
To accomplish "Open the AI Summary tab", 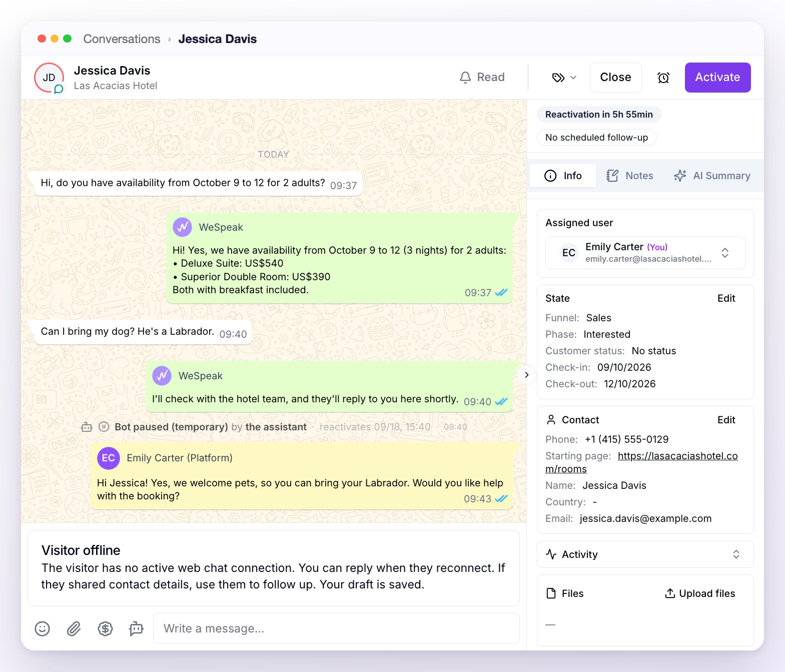I will (x=712, y=176).
